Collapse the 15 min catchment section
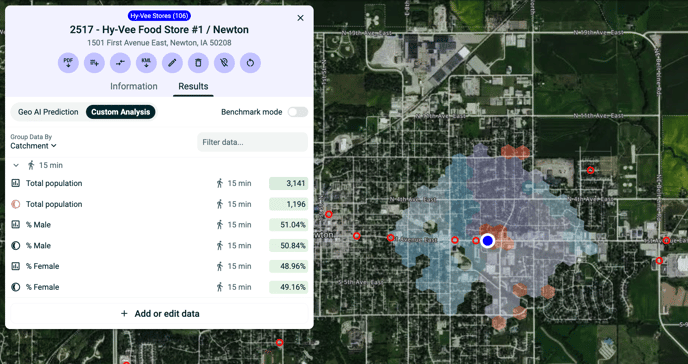 tap(16, 165)
